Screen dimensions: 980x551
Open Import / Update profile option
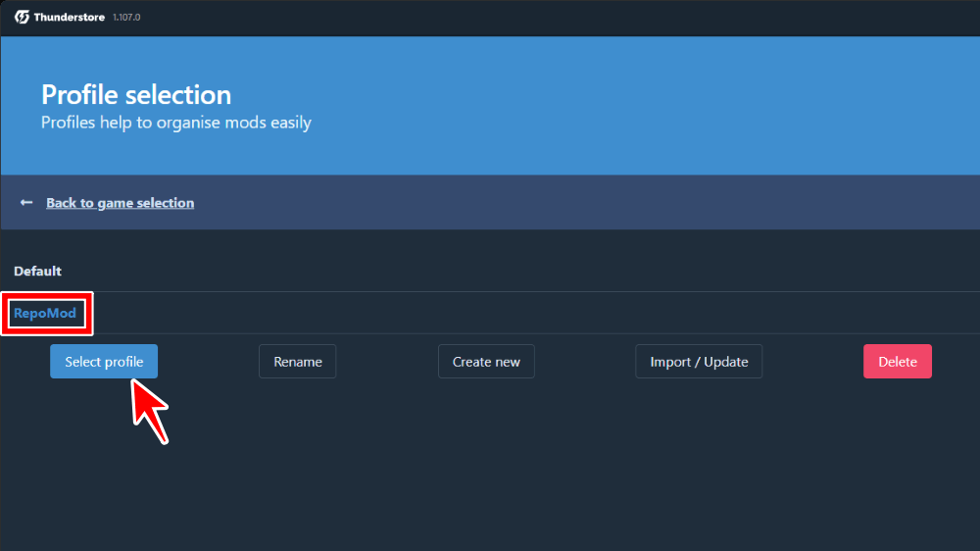pos(699,362)
